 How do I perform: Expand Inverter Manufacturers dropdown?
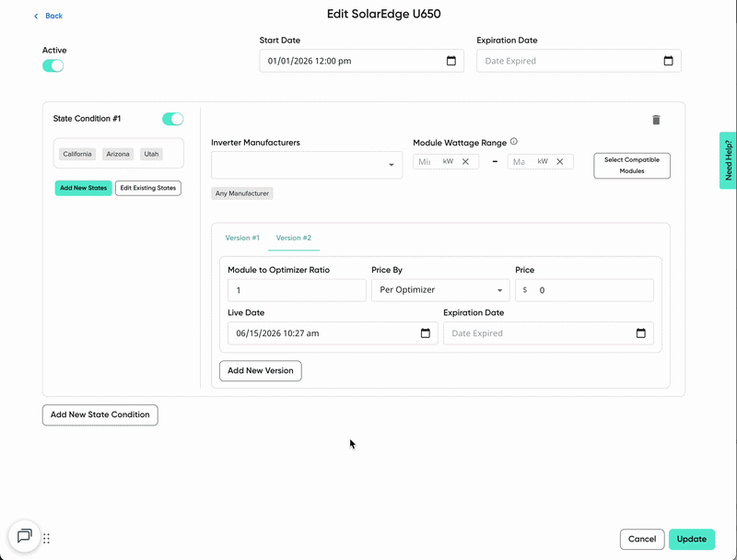[x=307, y=165]
